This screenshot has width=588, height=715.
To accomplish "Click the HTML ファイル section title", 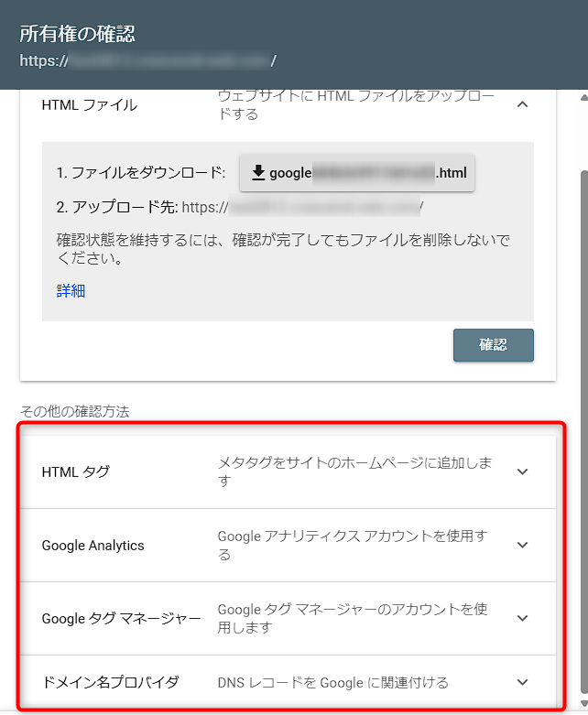I will pos(90,104).
